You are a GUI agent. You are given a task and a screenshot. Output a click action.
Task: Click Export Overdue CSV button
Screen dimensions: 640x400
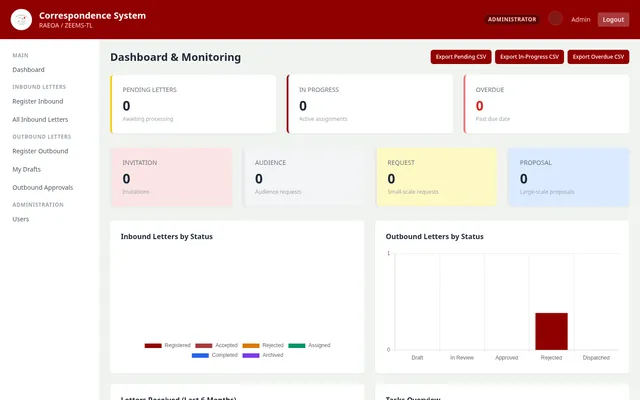tap(598, 57)
